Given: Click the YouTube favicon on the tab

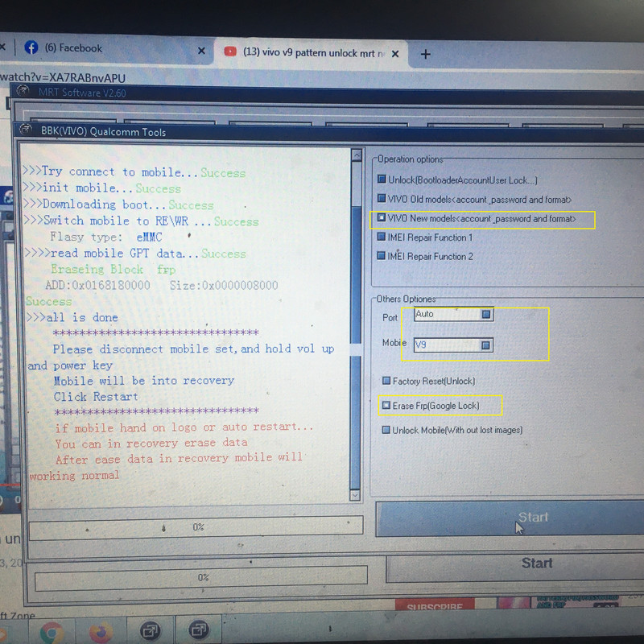Looking at the screenshot, I should tap(230, 52).
